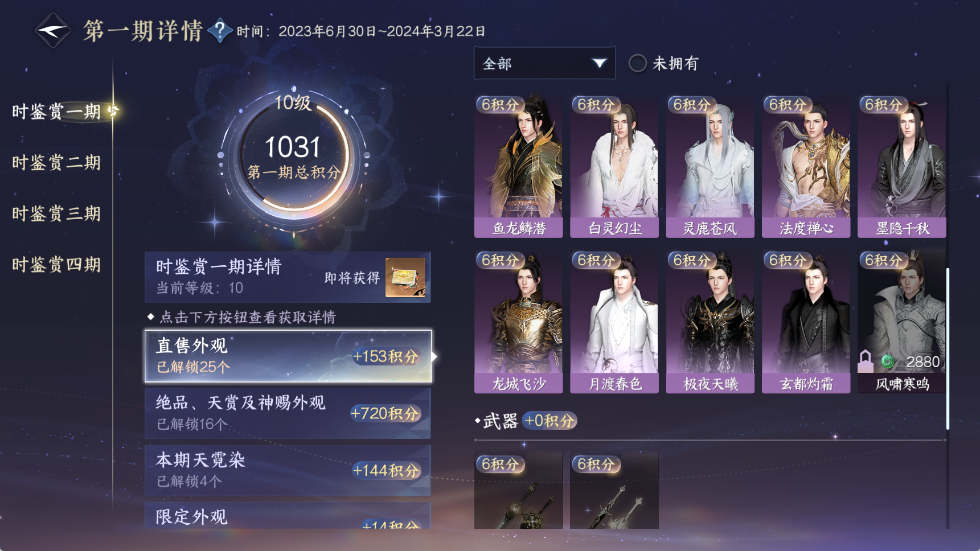The height and width of the screenshot is (551, 980).
Task: Toggle the 未拥有 radio button
Action: tap(637, 63)
